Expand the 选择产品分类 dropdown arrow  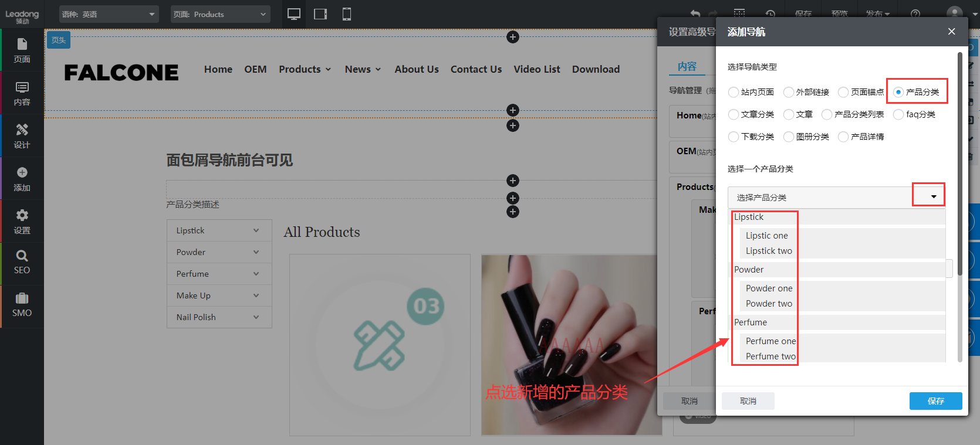point(933,197)
